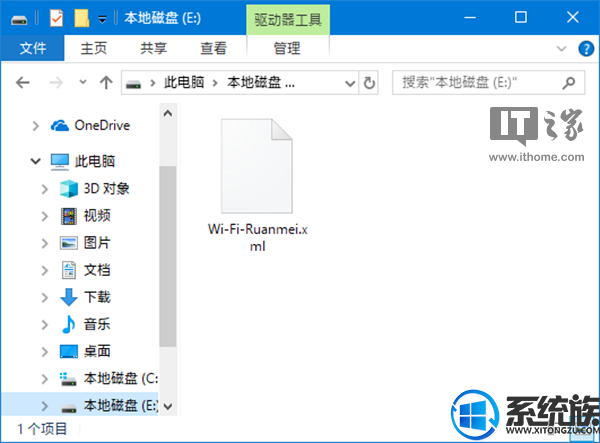The height and width of the screenshot is (443, 600).
Task: Expand the ribbon with the chevron
Action: pyautogui.click(x=561, y=49)
